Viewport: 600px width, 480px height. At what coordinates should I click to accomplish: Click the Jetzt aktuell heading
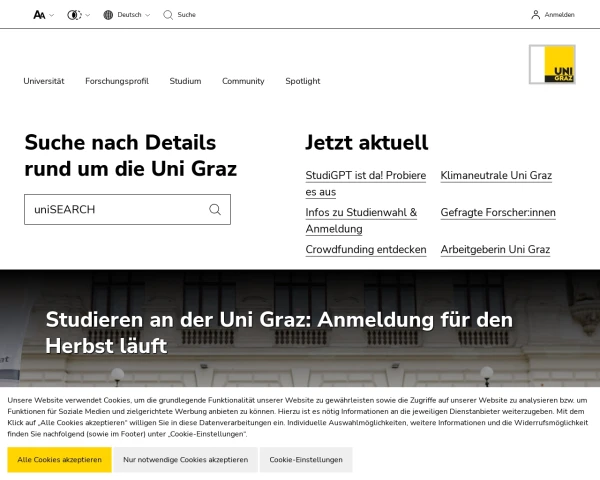366,142
